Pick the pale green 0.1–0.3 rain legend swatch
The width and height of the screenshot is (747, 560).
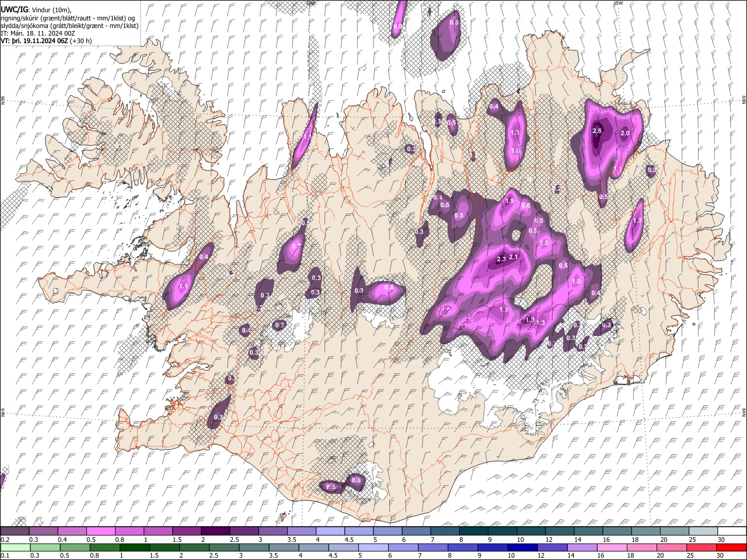14,547
